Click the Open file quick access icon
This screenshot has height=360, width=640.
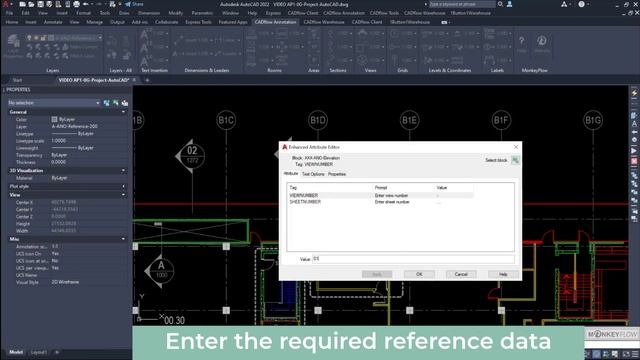[31, 4]
